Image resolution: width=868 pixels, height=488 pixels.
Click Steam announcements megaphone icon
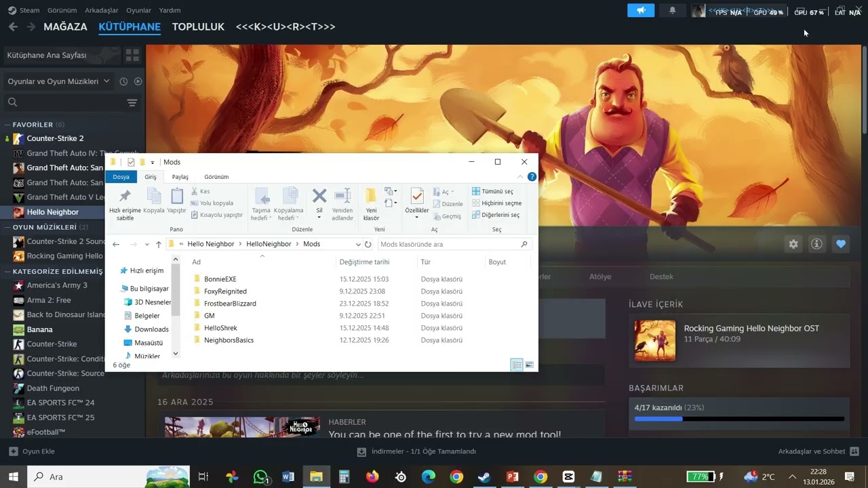pyautogui.click(x=641, y=10)
